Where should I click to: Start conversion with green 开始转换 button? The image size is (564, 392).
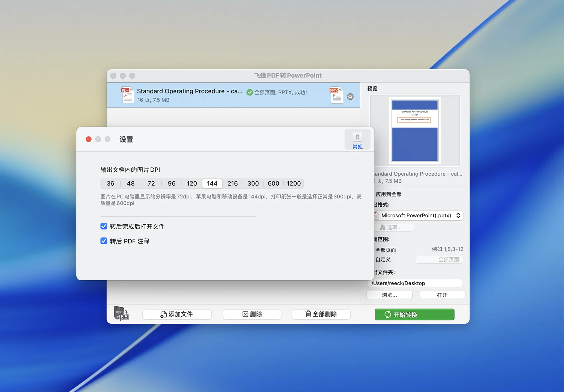pyautogui.click(x=414, y=314)
